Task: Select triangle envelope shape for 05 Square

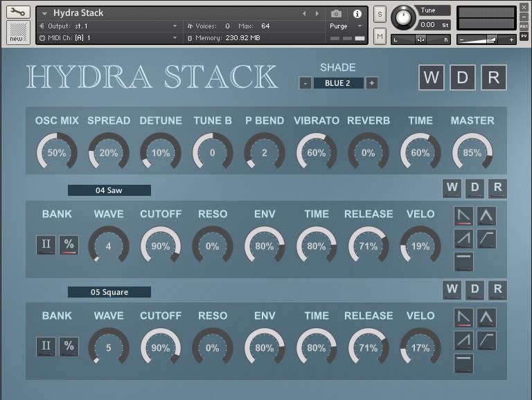Action: pyautogui.click(x=486, y=318)
